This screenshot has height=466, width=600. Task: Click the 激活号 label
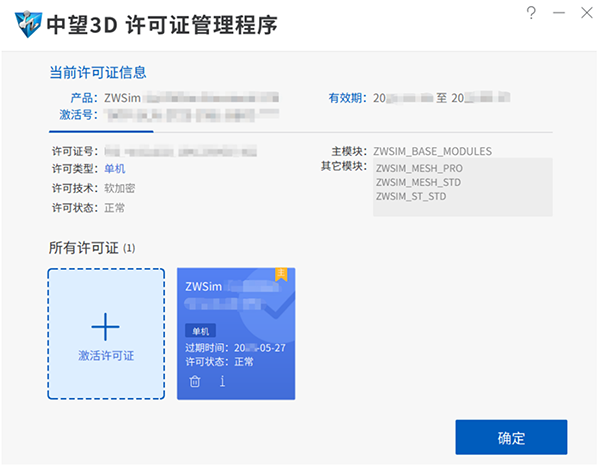78,114
